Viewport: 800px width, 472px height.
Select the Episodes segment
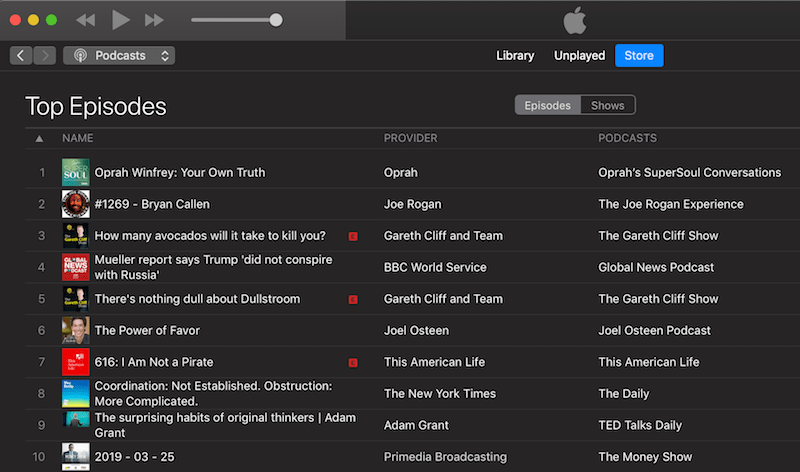tap(547, 105)
